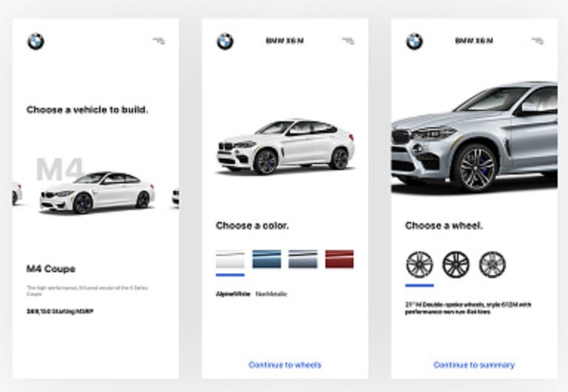Click the Choose a color heading
The image size is (568, 392).
pyautogui.click(x=252, y=226)
